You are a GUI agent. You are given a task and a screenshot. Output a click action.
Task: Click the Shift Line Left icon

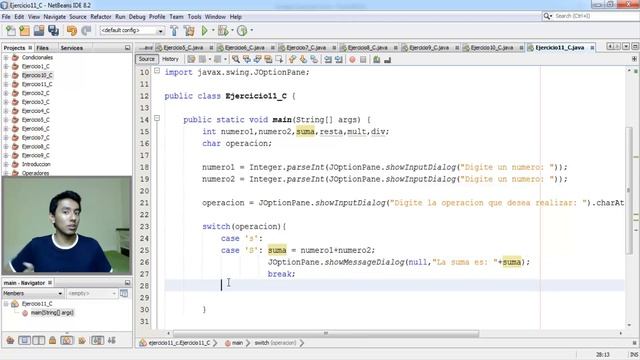coord(328,60)
